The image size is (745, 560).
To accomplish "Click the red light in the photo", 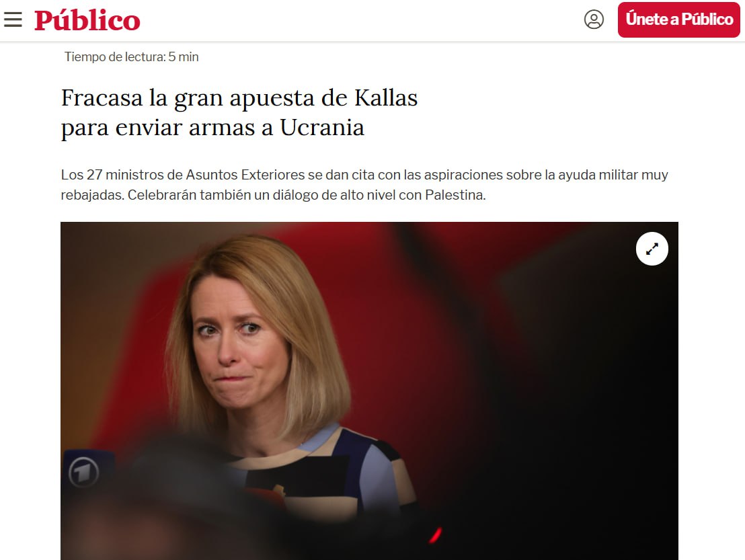I will (x=435, y=535).
